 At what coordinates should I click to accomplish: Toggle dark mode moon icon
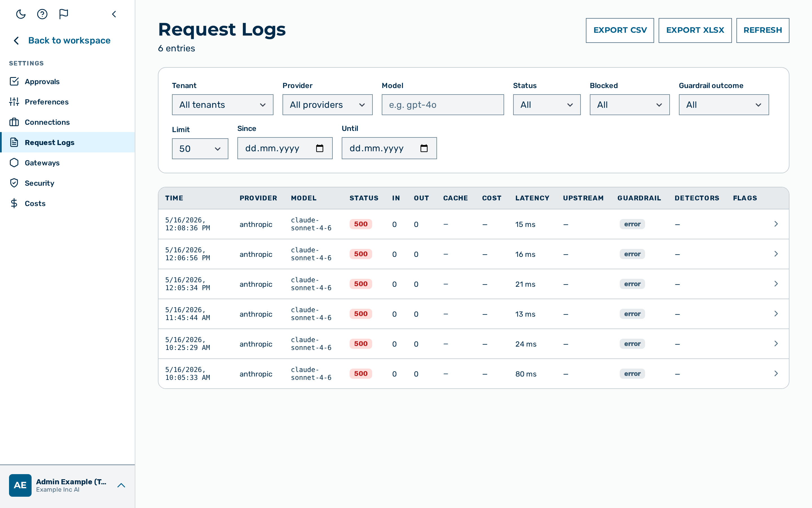[21, 14]
